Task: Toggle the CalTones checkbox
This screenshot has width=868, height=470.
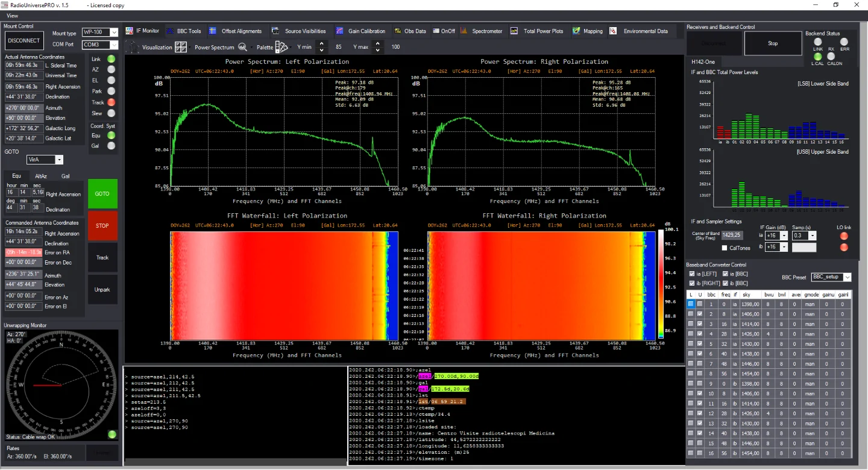Action: (x=725, y=248)
